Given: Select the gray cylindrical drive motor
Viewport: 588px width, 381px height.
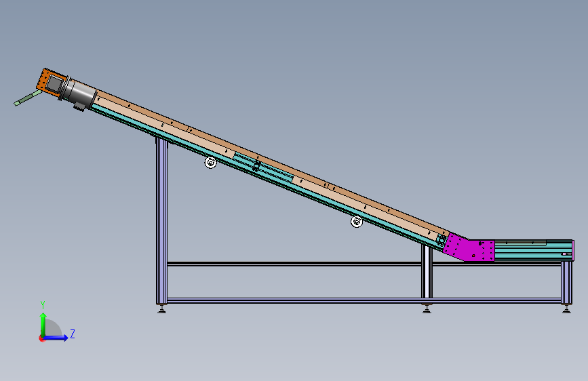Looking at the screenshot, I should (x=80, y=94).
